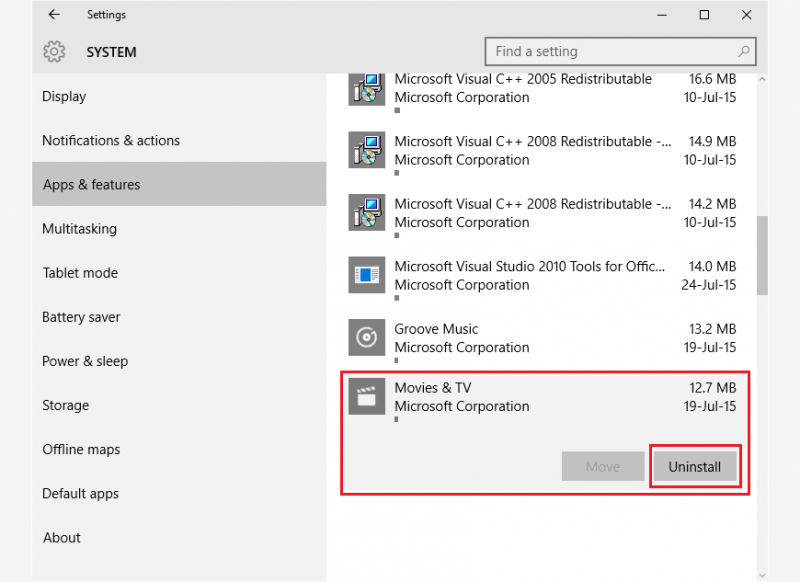The width and height of the screenshot is (800, 582).
Task: Click the System gear icon
Action: pyautogui.click(x=54, y=52)
